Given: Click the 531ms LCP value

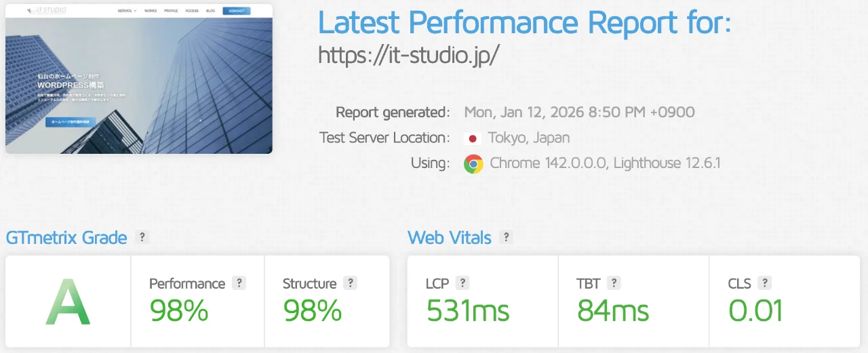Looking at the screenshot, I should [468, 311].
